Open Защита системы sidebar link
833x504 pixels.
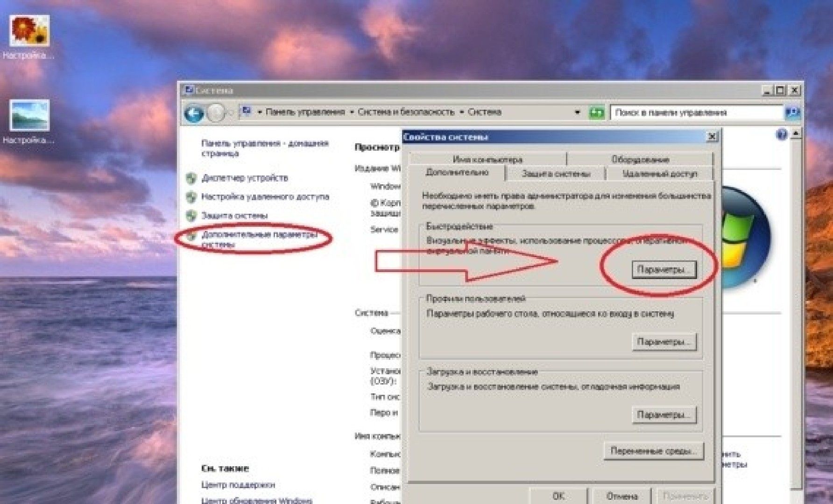[x=234, y=216]
